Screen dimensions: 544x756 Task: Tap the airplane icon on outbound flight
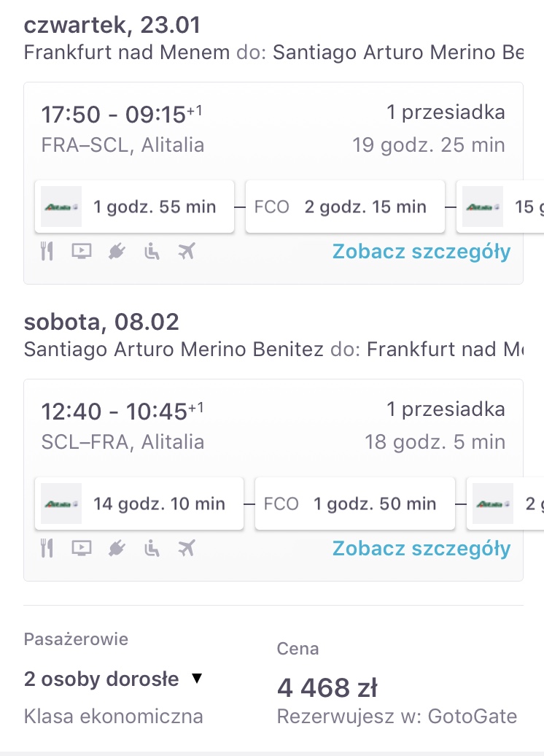pyautogui.click(x=187, y=251)
